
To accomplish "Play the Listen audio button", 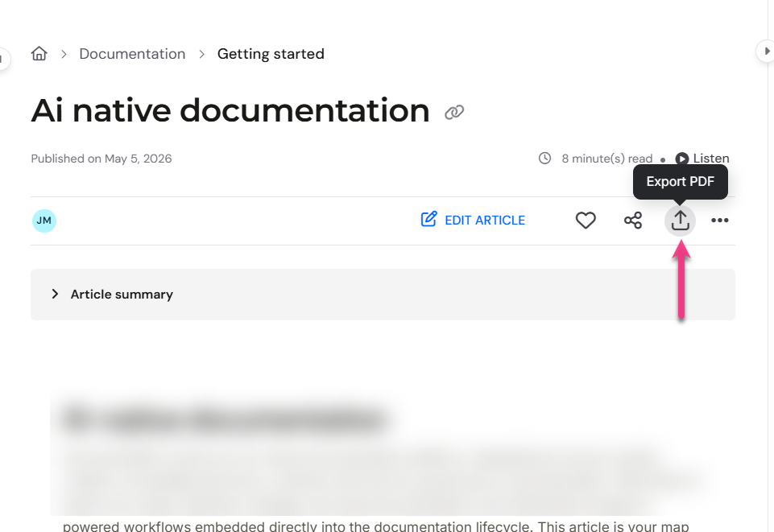I will (702, 159).
